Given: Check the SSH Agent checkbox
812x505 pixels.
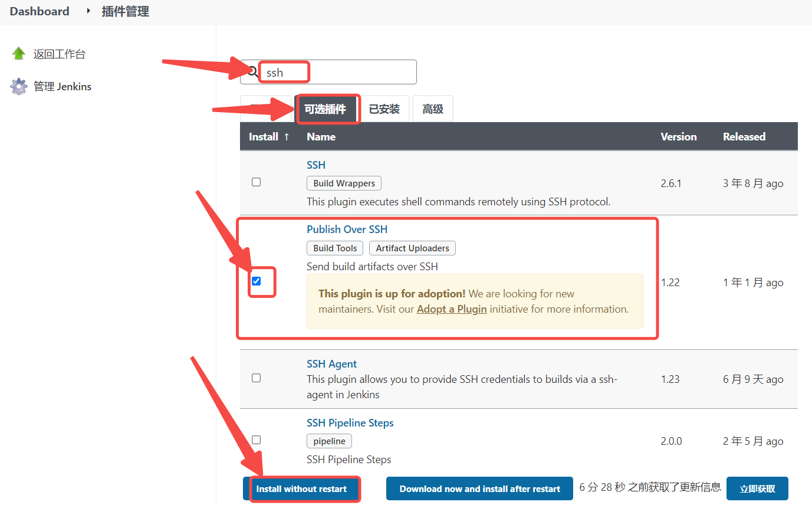Looking at the screenshot, I should pyautogui.click(x=256, y=378).
